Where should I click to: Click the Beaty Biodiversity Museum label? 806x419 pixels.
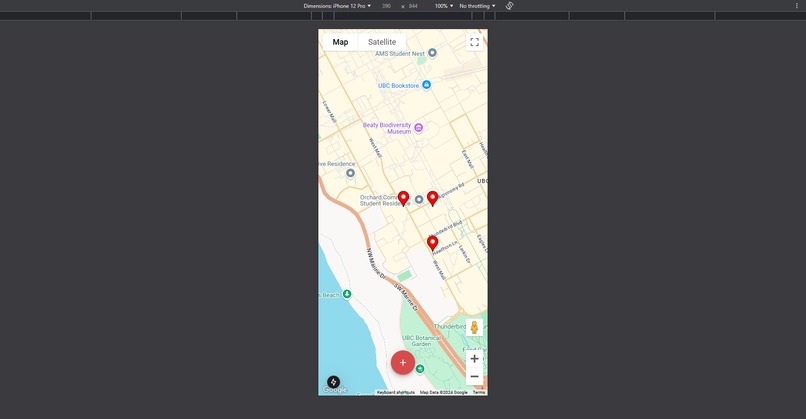pyautogui.click(x=387, y=128)
